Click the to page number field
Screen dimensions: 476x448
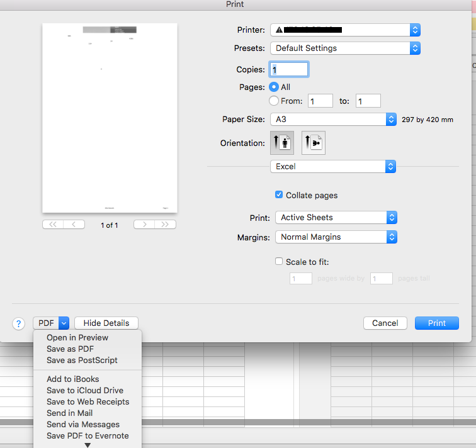tap(368, 101)
